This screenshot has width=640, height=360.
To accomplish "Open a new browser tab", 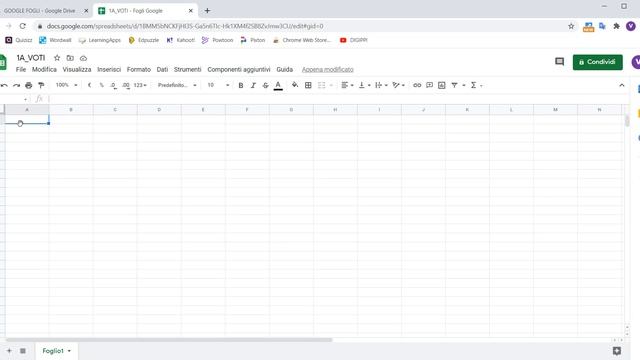I will (207, 11).
